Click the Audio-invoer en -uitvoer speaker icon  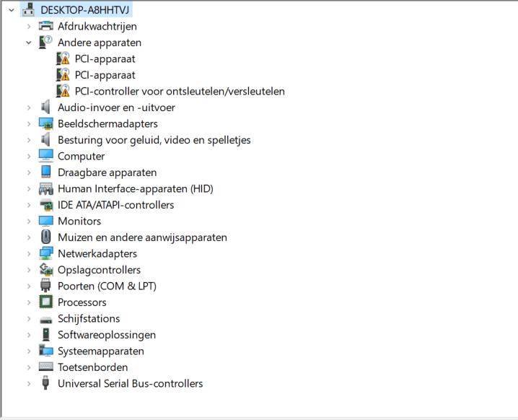coord(45,108)
